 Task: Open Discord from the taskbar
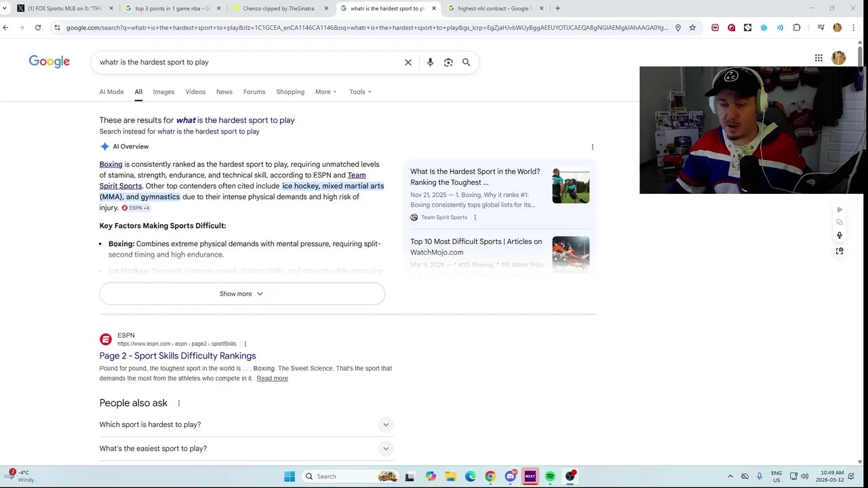pyautogui.click(x=511, y=476)
